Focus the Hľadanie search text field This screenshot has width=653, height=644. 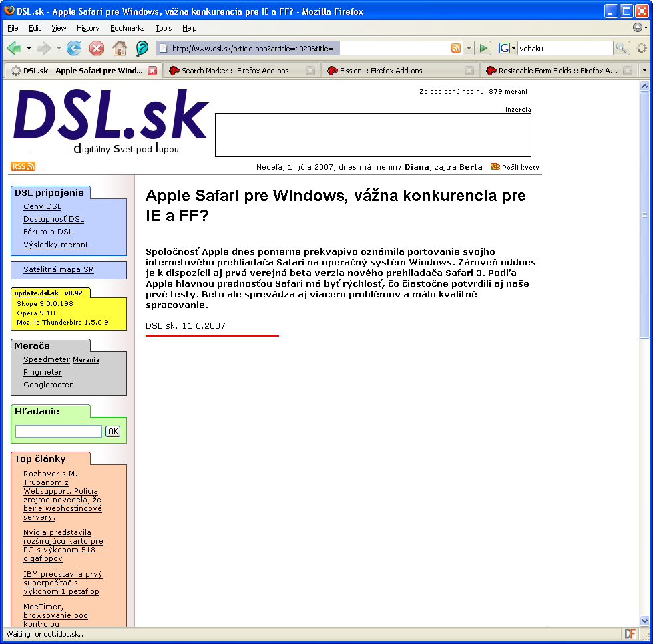click(59, 431)
